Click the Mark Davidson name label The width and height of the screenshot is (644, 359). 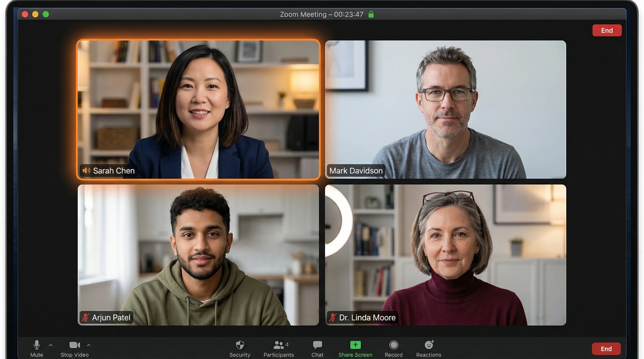click(356, 171)
